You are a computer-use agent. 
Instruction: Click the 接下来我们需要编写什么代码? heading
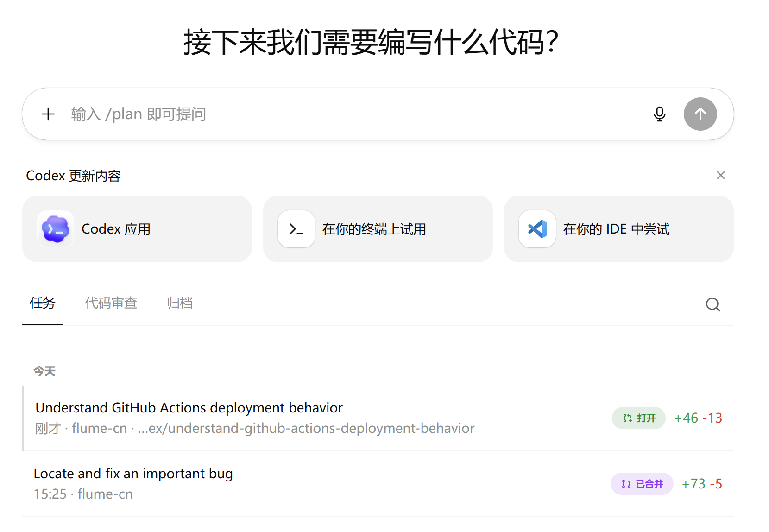click(x=371, y=42)
